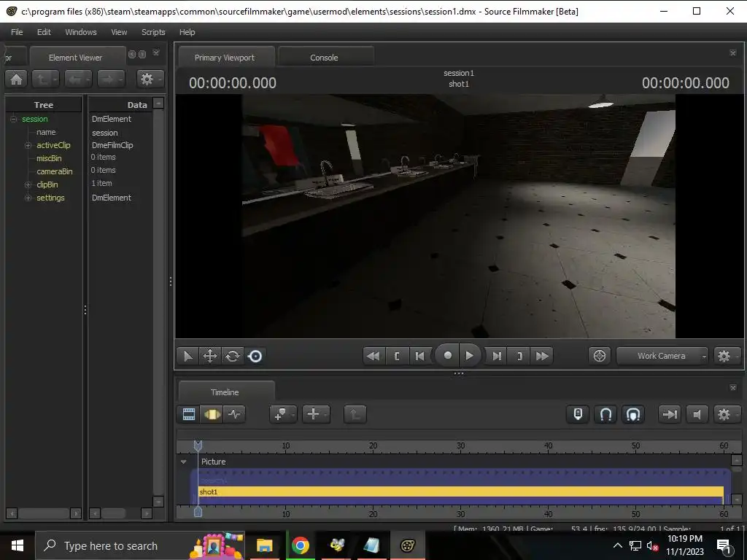This screenshot has height=560, width=747.
Task: Click the camera target icon
Action: pos(600,356)
